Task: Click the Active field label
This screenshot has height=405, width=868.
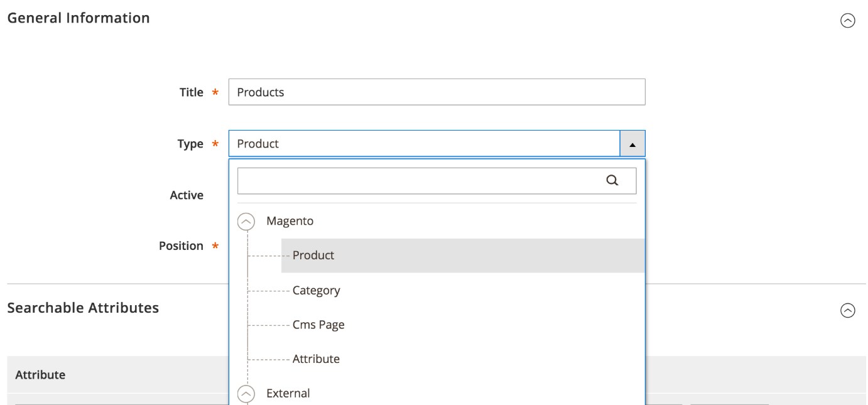Action: tap(187, 195)
